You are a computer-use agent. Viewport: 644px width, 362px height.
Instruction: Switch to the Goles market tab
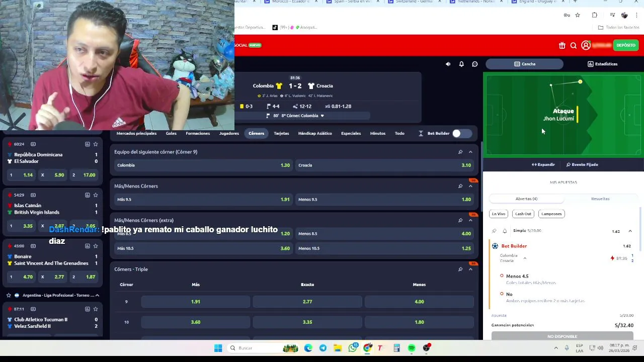pos(171,133)
